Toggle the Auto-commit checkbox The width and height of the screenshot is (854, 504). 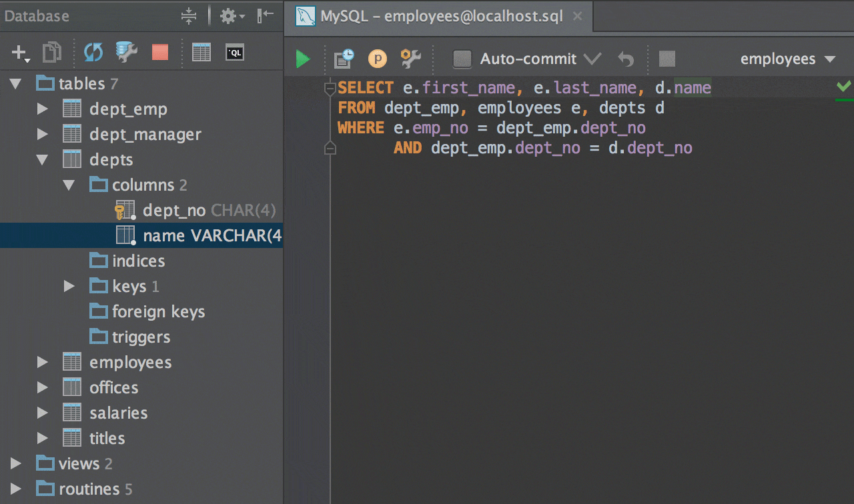462,59
